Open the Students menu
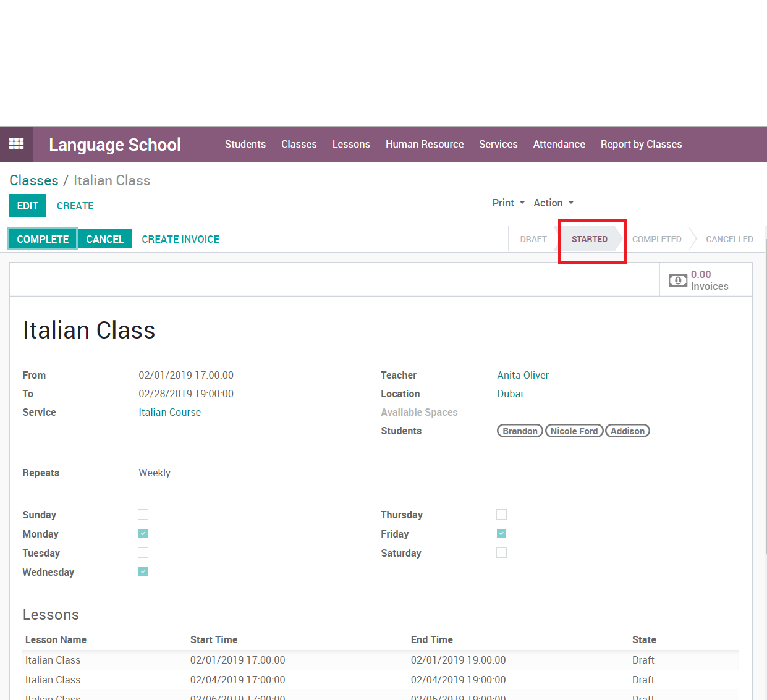This screenshot has width=767, height=700. [x=245, y=144]
